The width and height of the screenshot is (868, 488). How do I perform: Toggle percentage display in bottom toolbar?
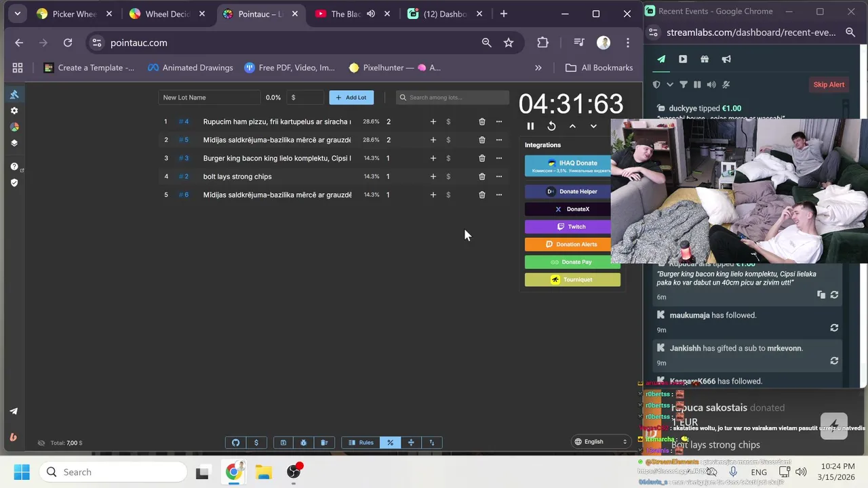(390, 443)
